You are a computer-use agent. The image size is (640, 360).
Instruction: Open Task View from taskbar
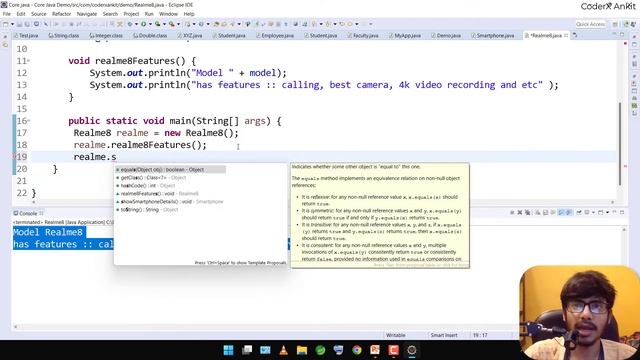pos(247,350)
